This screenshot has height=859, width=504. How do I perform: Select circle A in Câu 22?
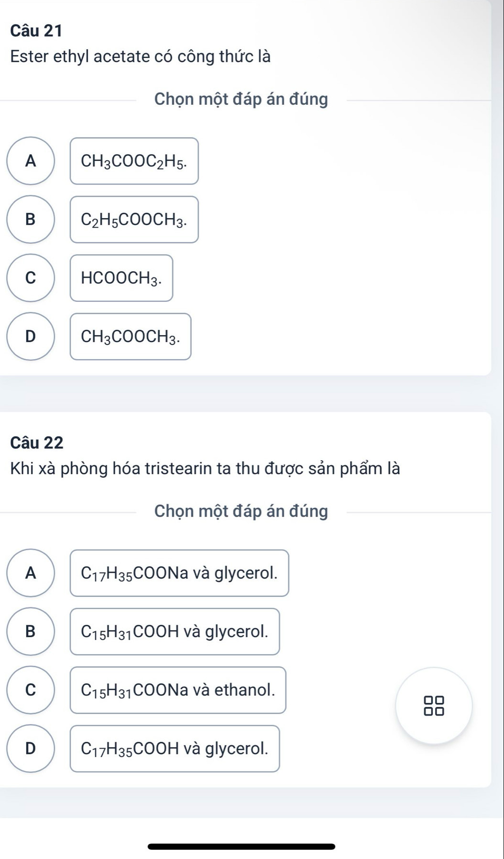tap(31, 573)
